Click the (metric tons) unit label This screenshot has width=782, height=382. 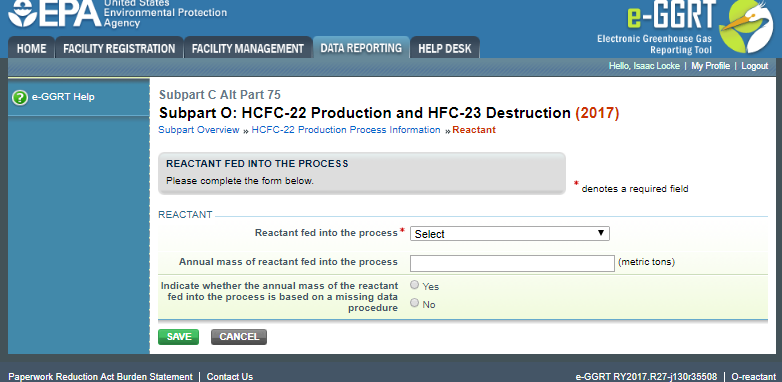point(646,262)
